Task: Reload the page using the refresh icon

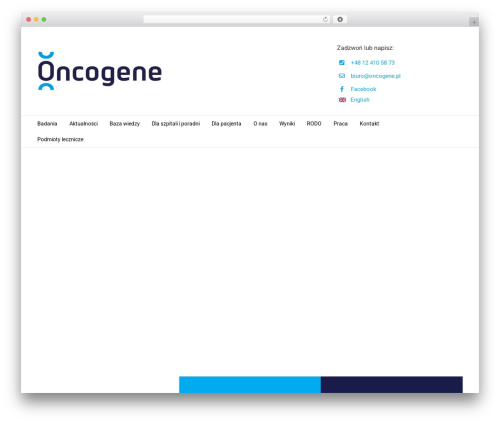Action: coord(325,19)
